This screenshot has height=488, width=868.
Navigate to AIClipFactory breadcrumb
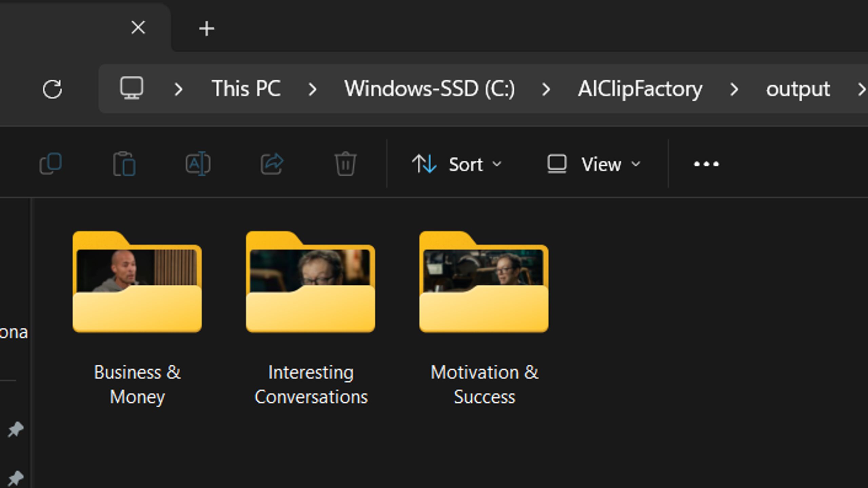click(x=640, y=89)
